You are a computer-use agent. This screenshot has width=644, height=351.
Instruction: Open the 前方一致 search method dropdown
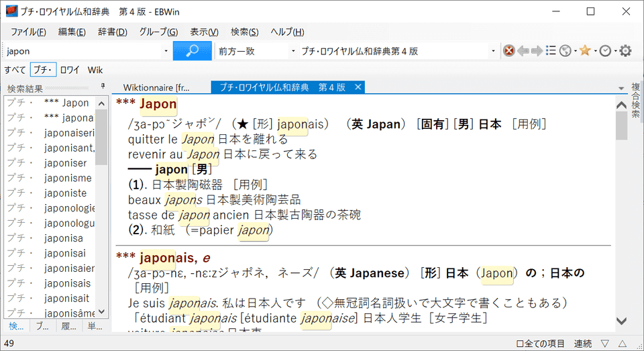tap(292, 51)
